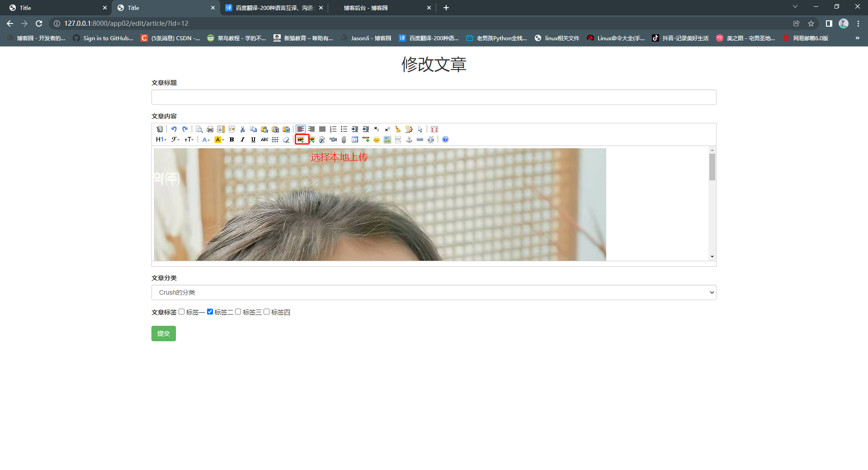Apply subscript formatting
The image size is (868, 470).
click(x=376, y=129)
